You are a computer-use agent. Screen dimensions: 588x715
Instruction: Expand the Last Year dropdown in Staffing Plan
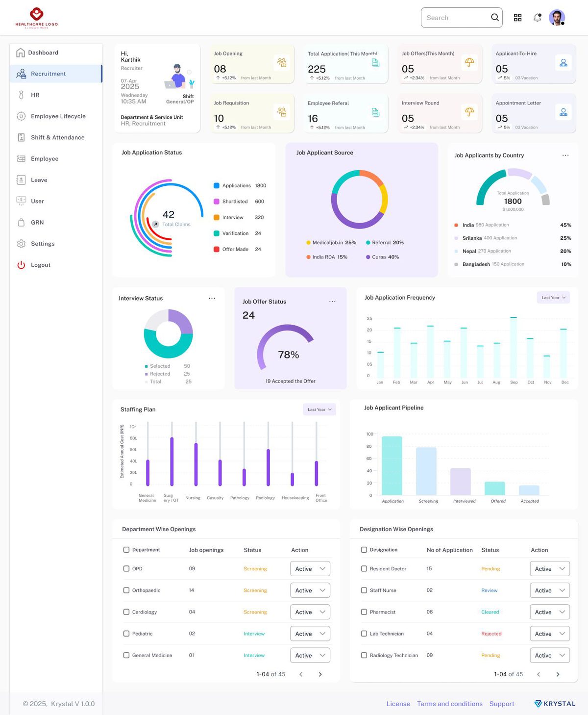click(x=319, y=409)
